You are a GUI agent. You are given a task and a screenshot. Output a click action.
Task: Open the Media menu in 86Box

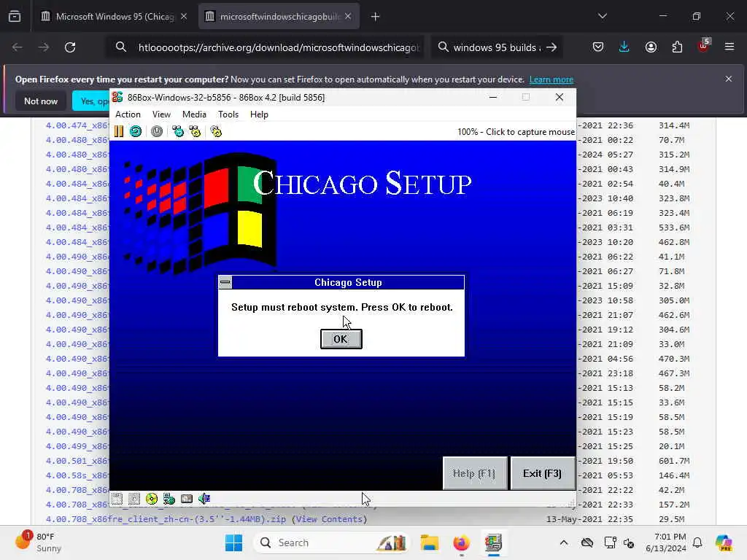pyautogui.click(x=194, y=114)
